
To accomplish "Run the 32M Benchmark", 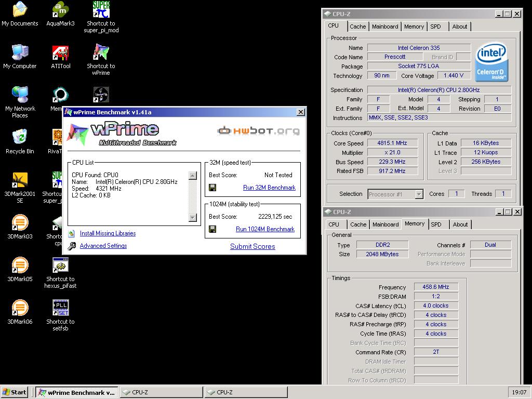I will pos(270,188).
